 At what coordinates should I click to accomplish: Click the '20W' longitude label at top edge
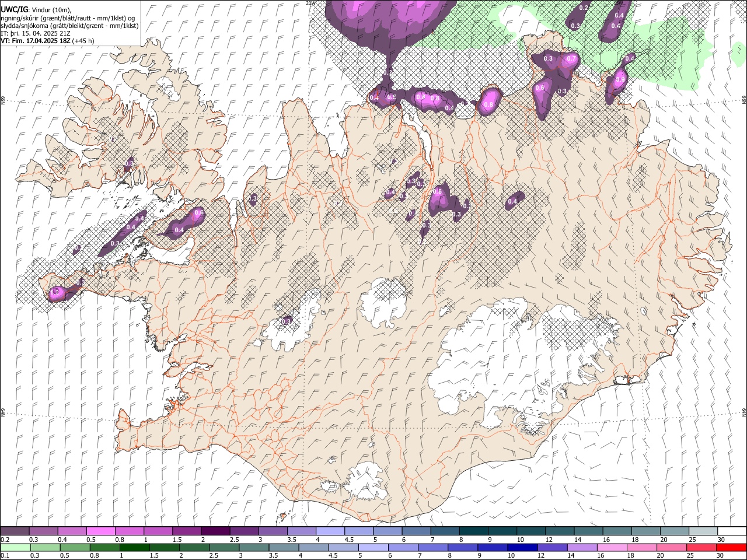click(311, 3)
